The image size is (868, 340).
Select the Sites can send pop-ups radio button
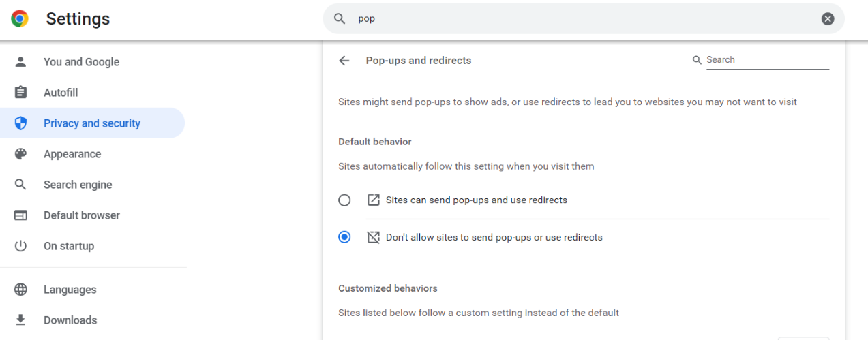pos(344,200)
